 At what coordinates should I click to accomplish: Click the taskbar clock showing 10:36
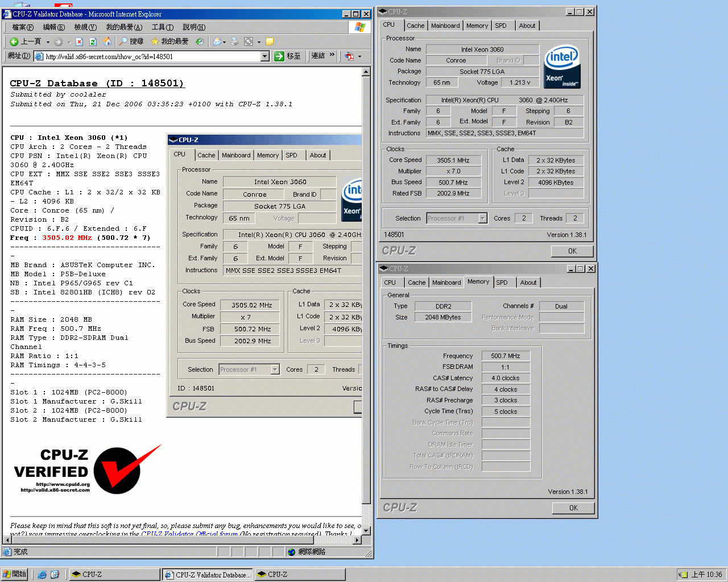pos(706,575)
